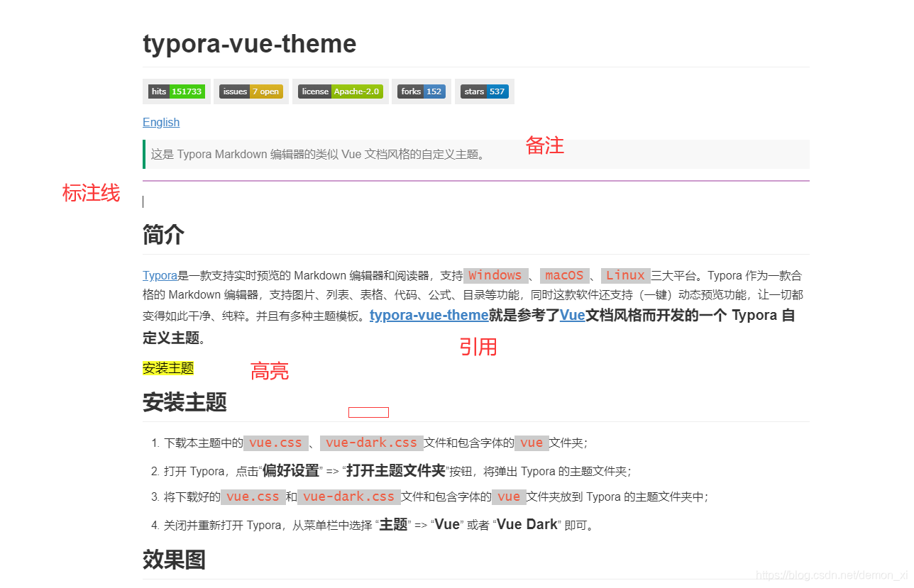Open the Typora hyperlink in the intro paragraph

pyautogui.click(x=160, y=275)
